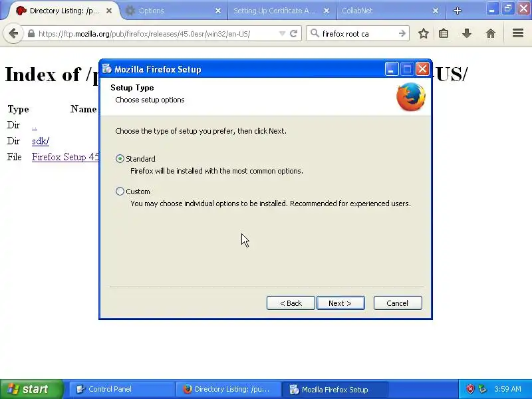532x399 pixels.
Task: Click the Directory Listing tab favicon
Action: (x=21, y=11)
